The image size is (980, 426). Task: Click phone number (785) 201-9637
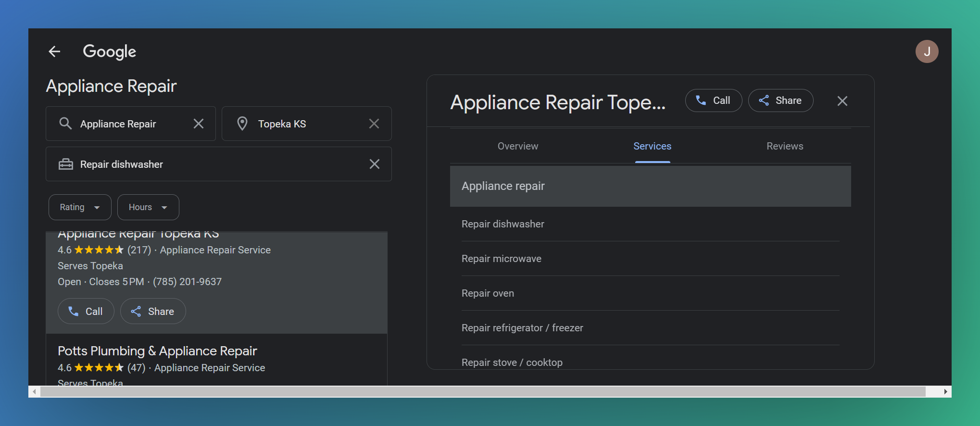187,282
